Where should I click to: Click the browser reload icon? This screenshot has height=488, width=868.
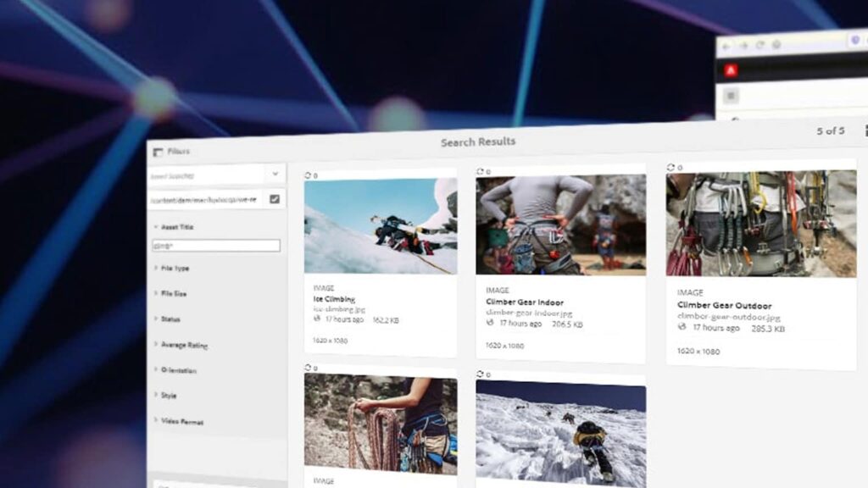pos(760,45)
